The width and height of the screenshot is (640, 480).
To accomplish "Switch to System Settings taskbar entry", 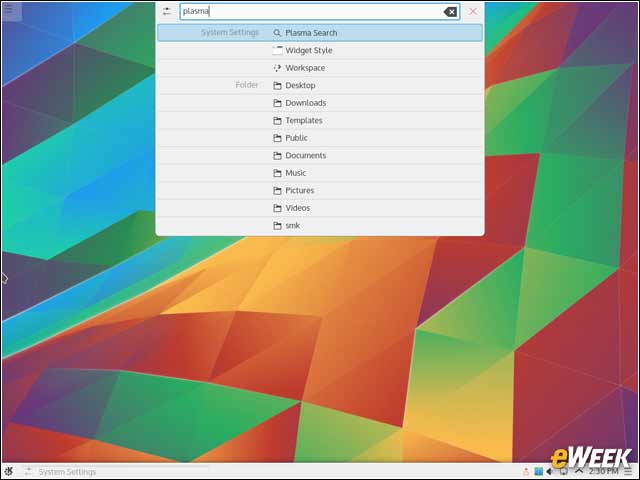I will click(60, 472).
